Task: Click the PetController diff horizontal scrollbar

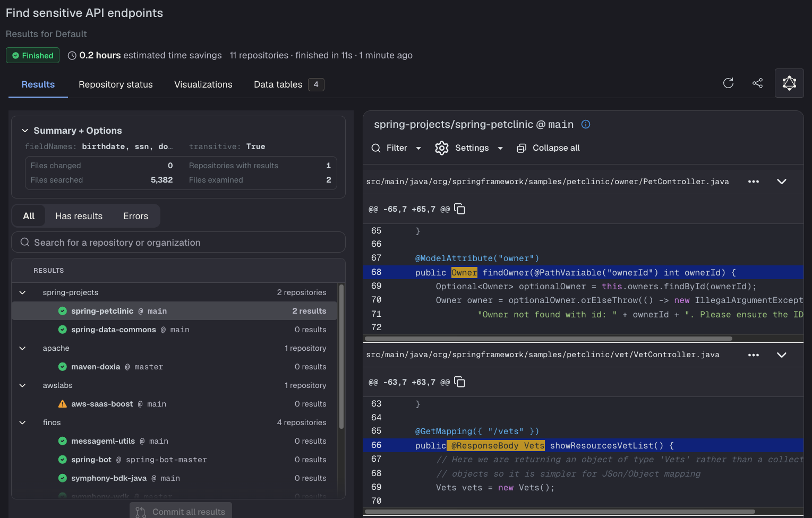Action: point(549,339)
